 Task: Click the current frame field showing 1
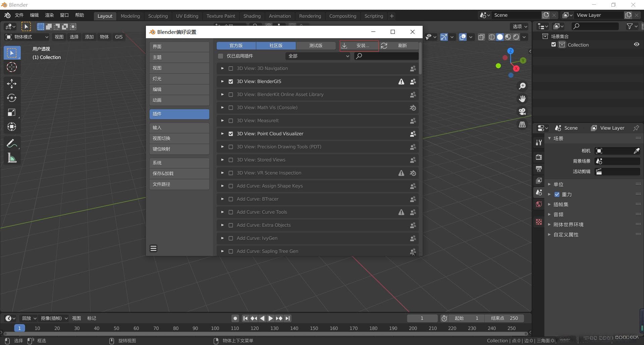(x=422, y=318)
